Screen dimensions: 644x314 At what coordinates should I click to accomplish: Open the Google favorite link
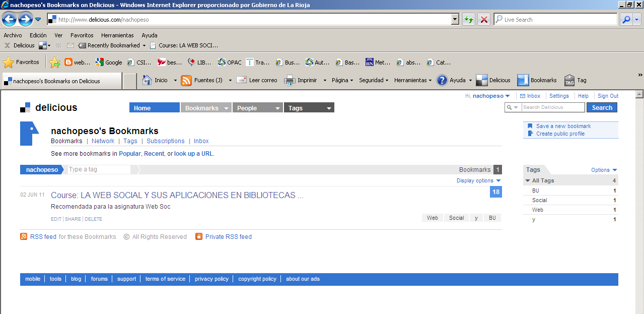pos(109,62)
